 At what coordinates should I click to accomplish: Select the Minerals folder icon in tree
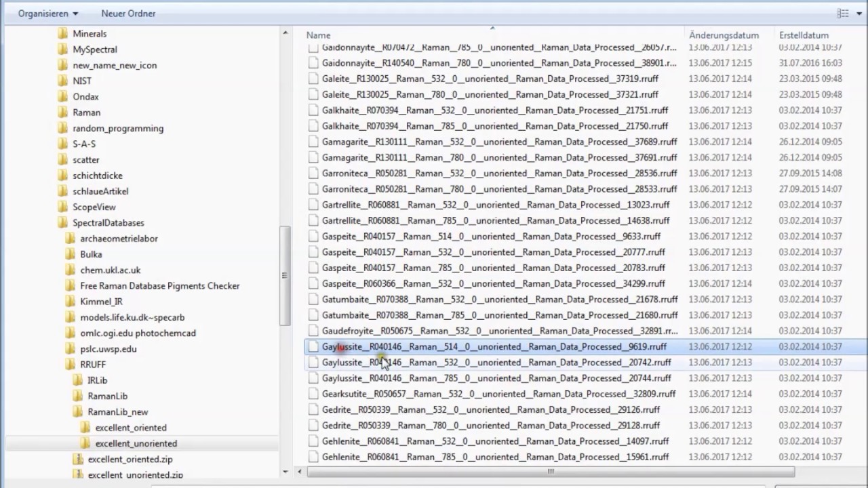[x=63, y=34]
